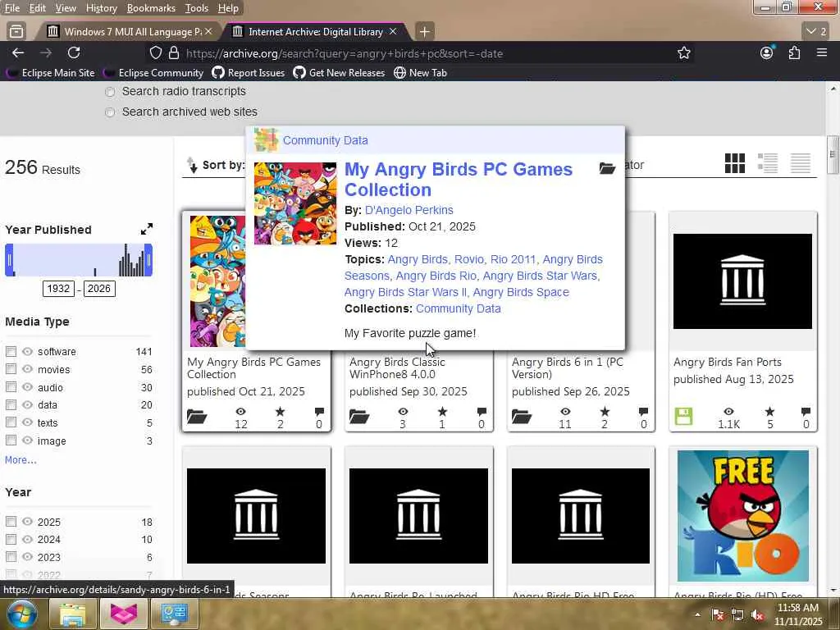Open Windows Start button

pos(21,614)
